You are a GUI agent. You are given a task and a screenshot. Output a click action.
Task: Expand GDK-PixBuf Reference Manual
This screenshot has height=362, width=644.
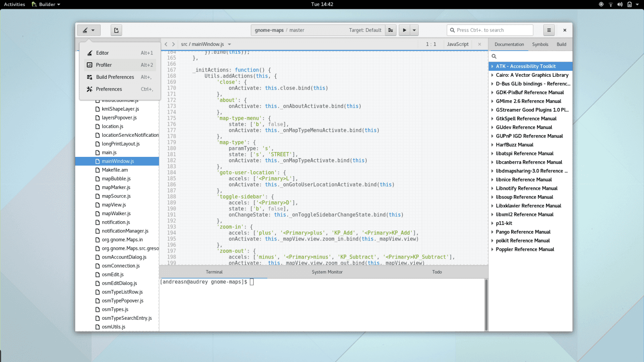(492, 93)
